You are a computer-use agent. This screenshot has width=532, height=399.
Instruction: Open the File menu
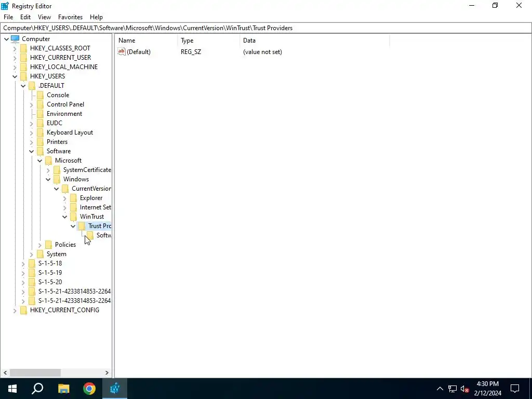pyautogui.click(x=8, y=17)
